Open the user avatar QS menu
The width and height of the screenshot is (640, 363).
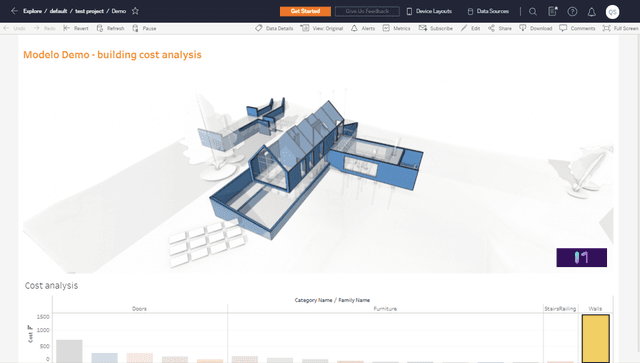(x=612, y=12)
